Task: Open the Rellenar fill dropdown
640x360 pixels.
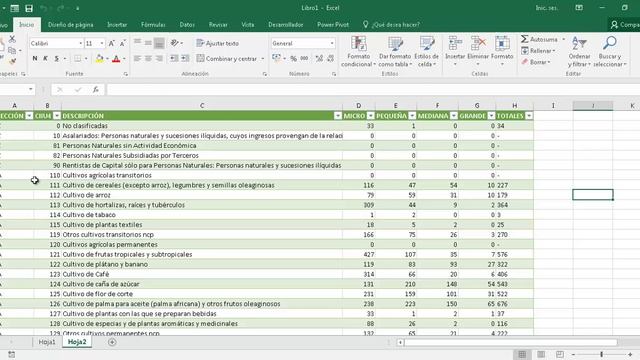Action: 538,51
